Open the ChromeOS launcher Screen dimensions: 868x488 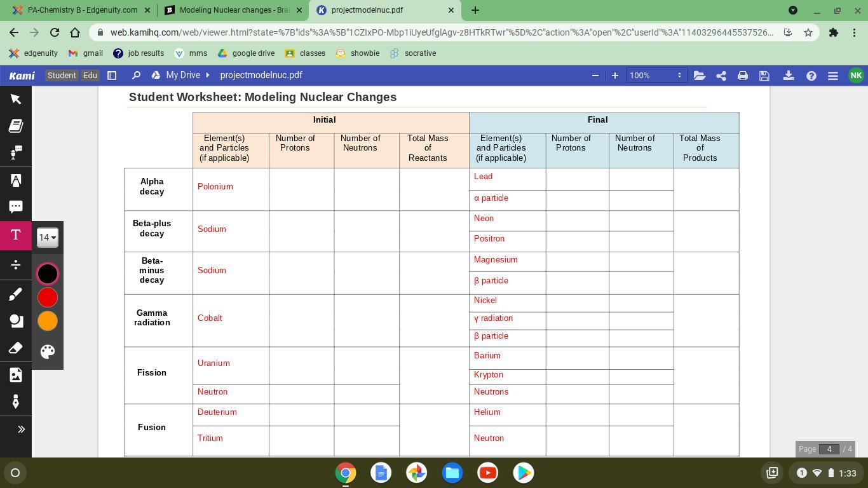point(15,473)
